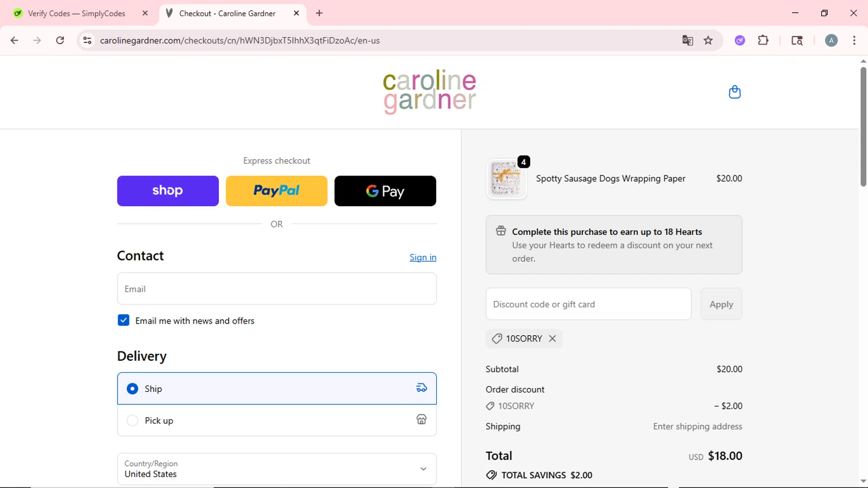The image size is (868, 488).
Task: Go back with browser back arrow
Action: pos(14,41)
